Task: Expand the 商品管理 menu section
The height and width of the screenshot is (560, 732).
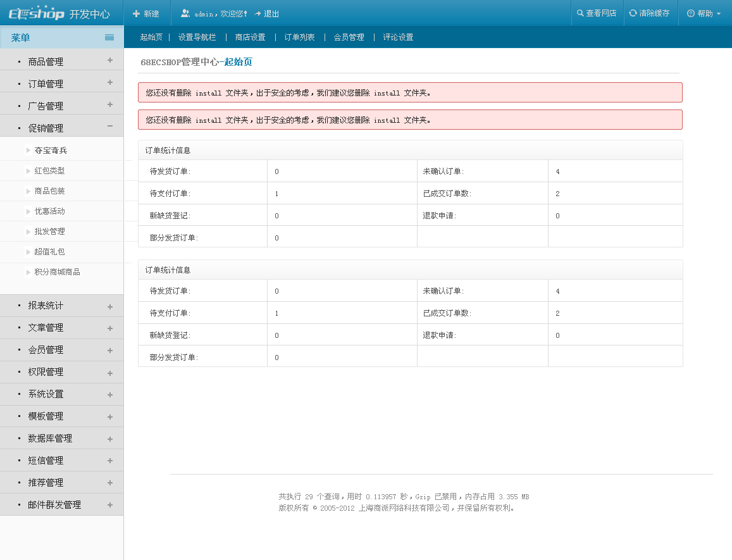Action: click(109, 61)
